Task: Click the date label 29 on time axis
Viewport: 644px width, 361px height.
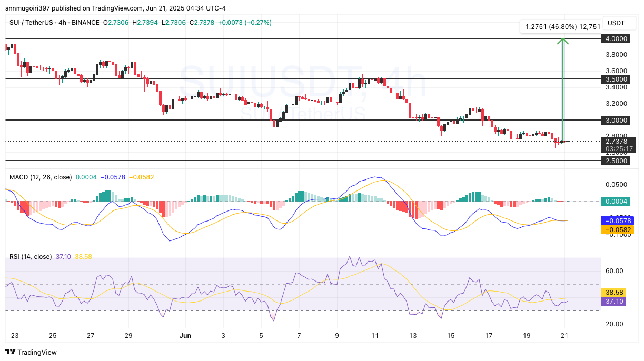Action: (128, 335)
